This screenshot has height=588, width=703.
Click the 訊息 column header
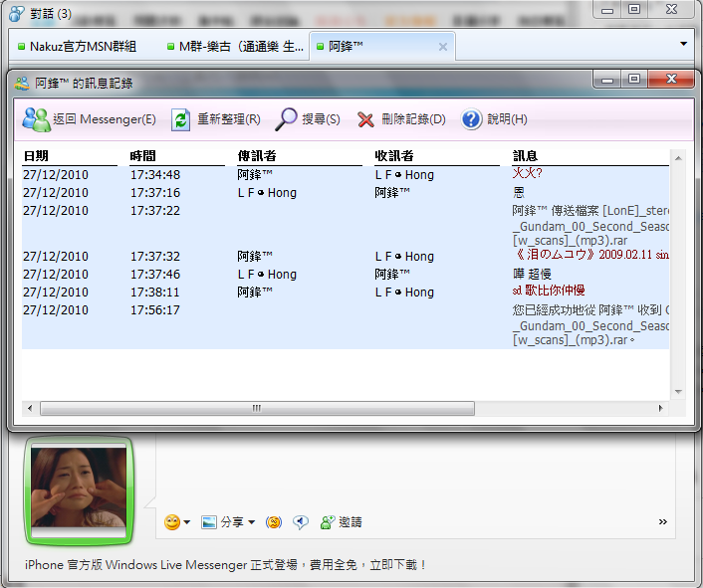[x=525, y=156]
